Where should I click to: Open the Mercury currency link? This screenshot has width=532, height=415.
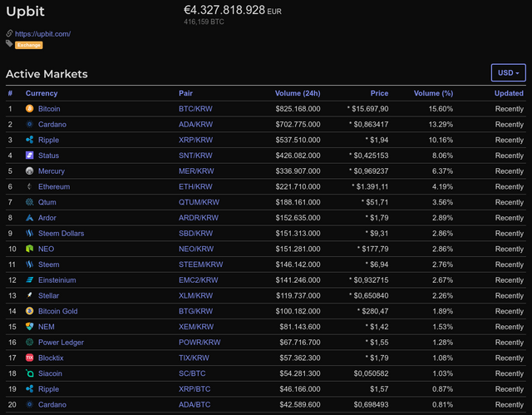[52, 171]
